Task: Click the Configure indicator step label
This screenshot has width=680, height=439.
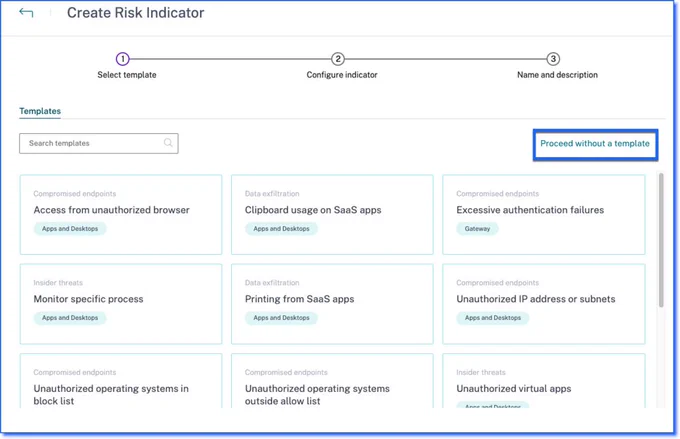Action: (x=342, y=75)
